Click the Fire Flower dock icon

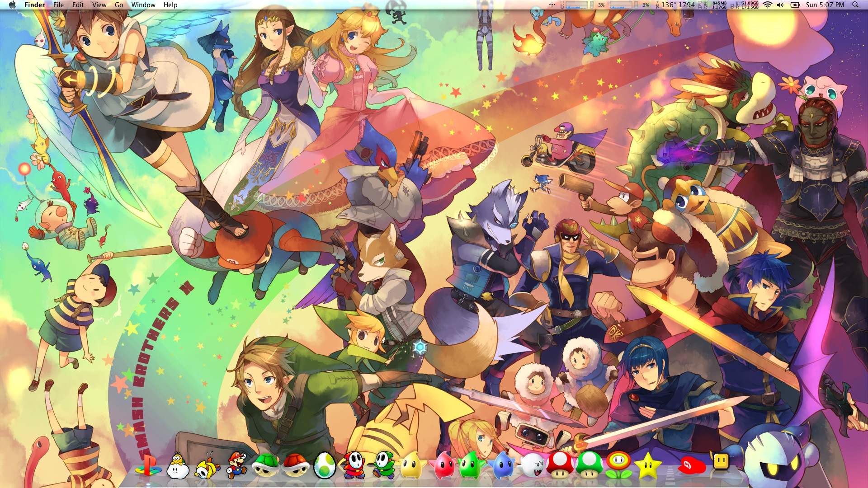pyautogui.click(x=619, y=465)
